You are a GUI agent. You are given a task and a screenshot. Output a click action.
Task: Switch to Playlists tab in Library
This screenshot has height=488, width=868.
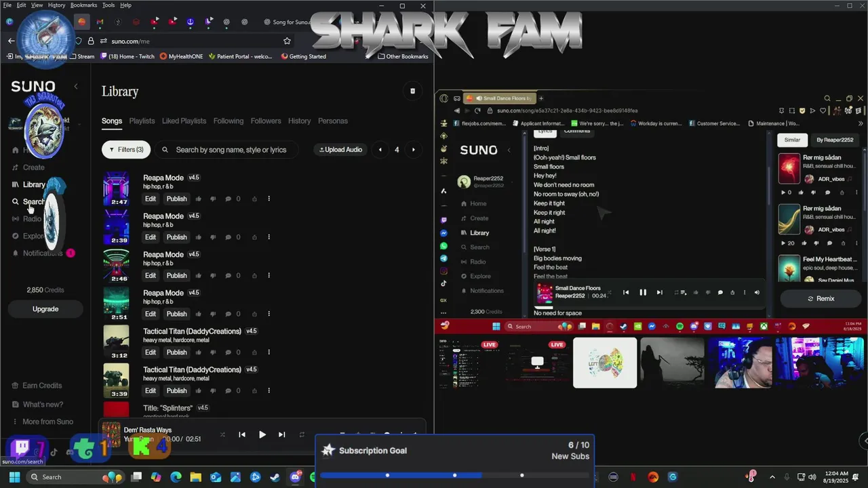pyautogui.click(x=142, y=121)
